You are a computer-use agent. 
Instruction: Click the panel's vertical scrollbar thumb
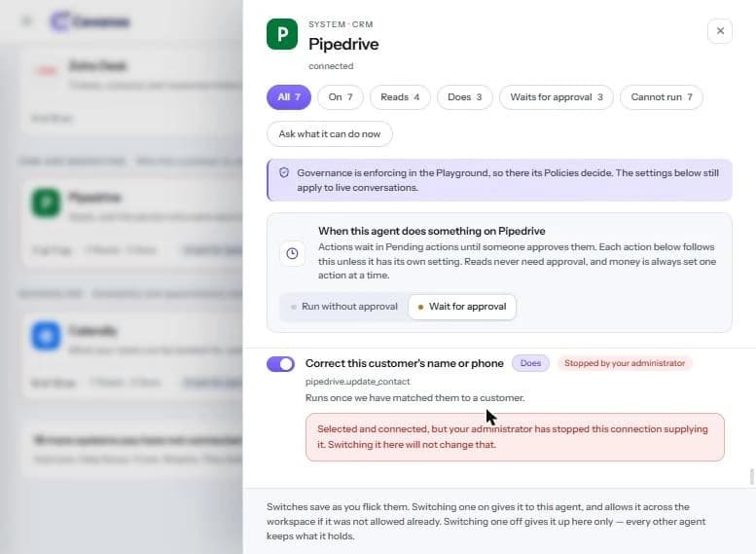(x=752, y=477)
